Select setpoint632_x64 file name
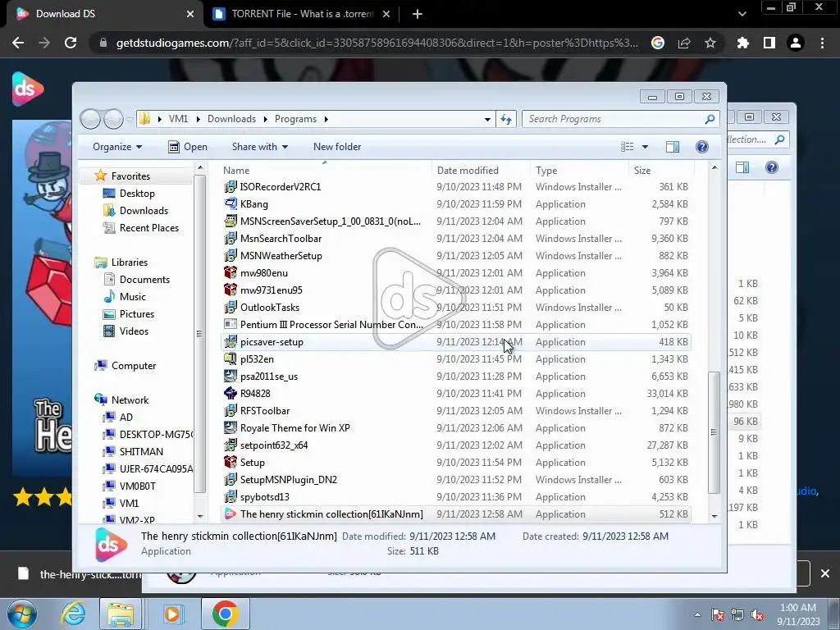This screenshot has height=630, width=840. tap(274, 445)
